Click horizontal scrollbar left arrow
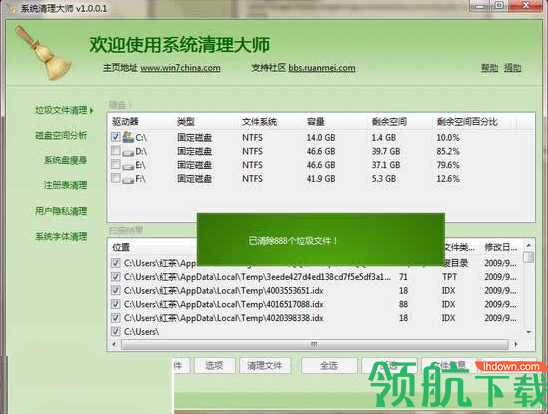This screenshot has height=414, width=548. tap(114, 344)
